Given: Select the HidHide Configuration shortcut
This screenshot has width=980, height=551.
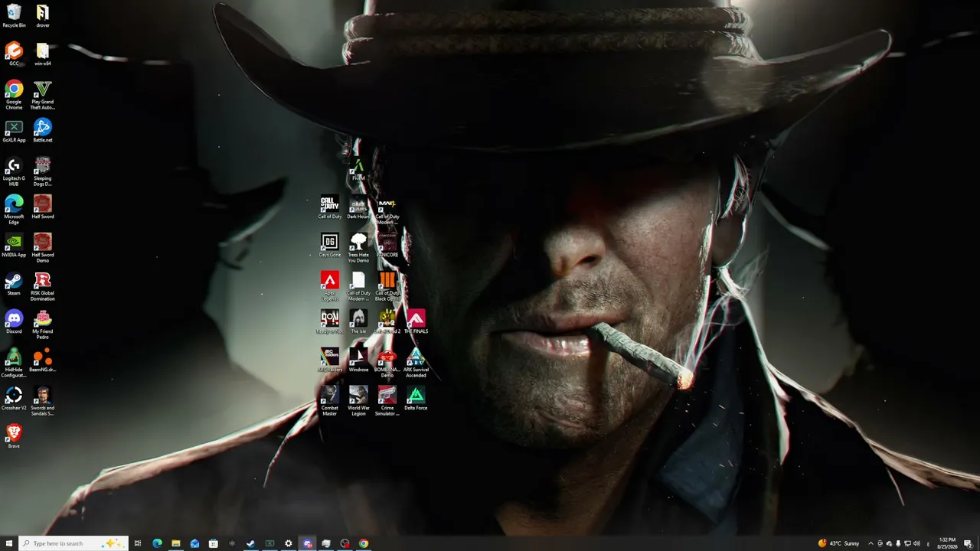Looking at the screenshot, I should [x=14, y=364].
